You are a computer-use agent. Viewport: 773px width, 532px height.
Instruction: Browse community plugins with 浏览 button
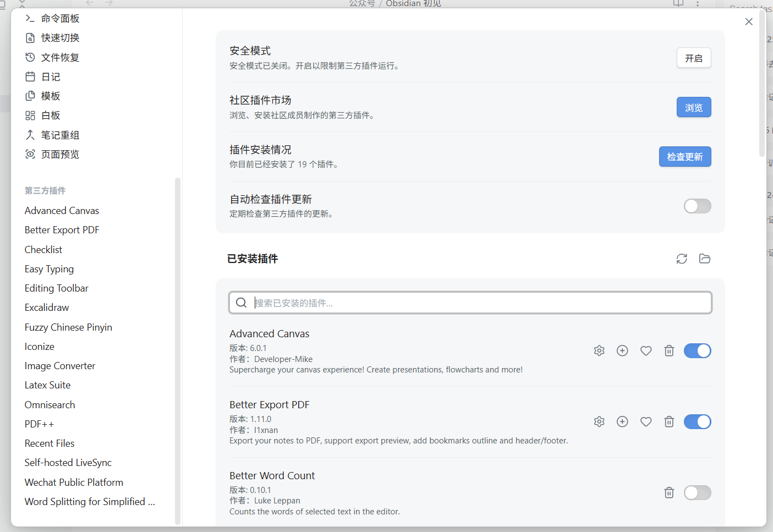coord(694,107)
